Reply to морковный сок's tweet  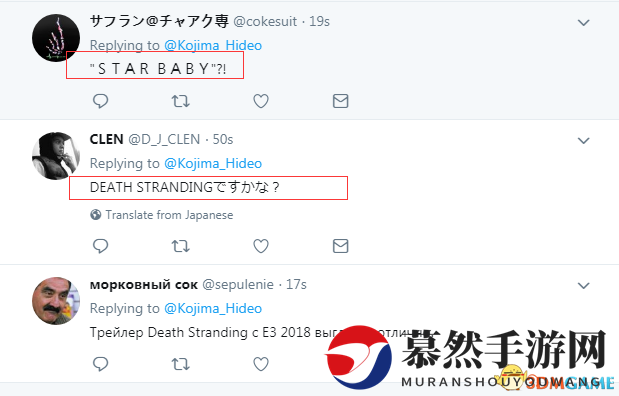coord(100,364)
